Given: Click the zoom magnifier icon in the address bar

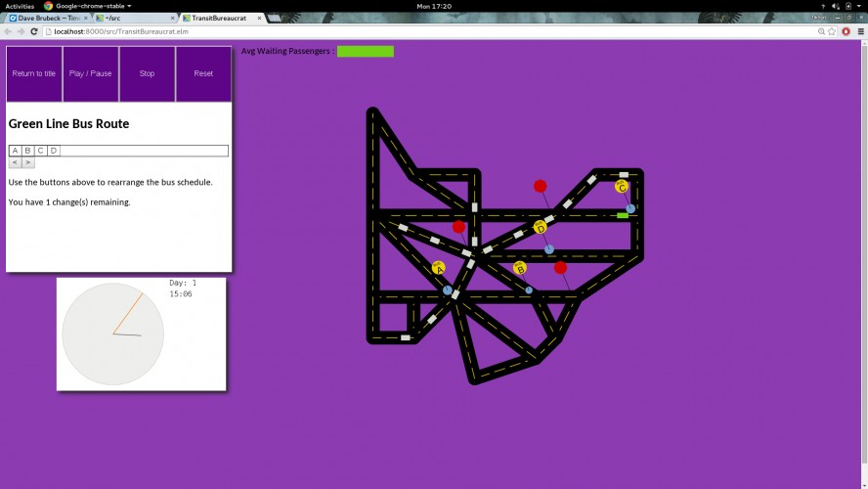Looking at the screenshot, I should 821,31.
